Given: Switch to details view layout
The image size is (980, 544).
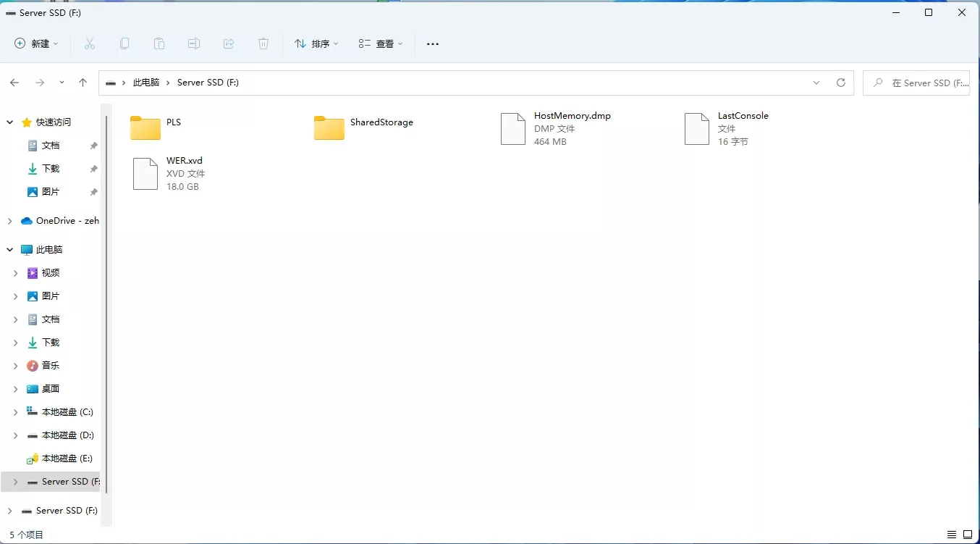Looking at the screenshot, I should click(x=952, y=535).
